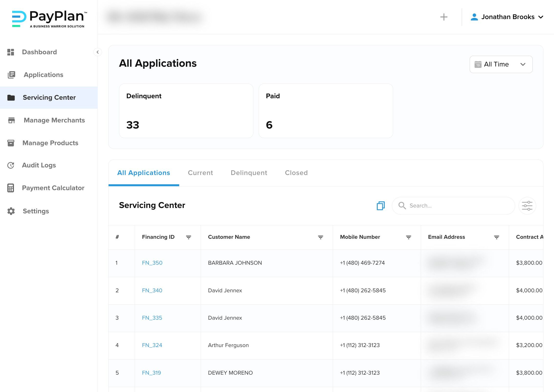Click the blue user avatar icon
This screenshot has width=554, height=392.
point(474,17)
